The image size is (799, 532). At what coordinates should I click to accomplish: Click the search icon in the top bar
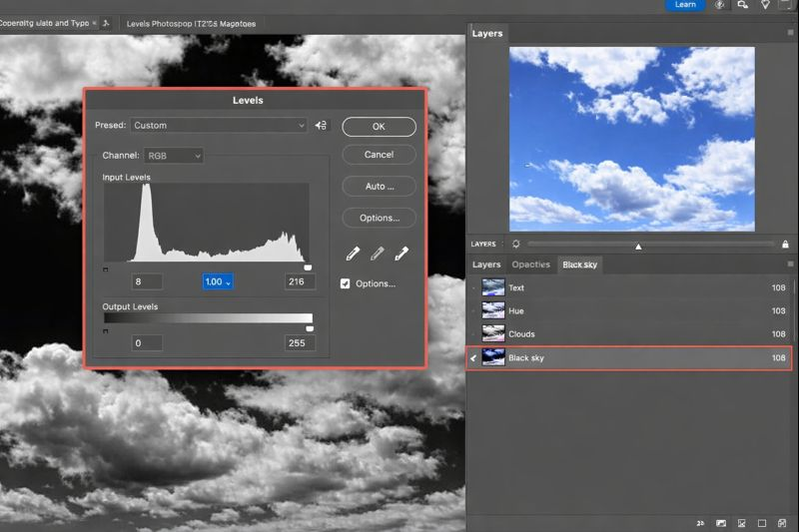tap(742, 5)
